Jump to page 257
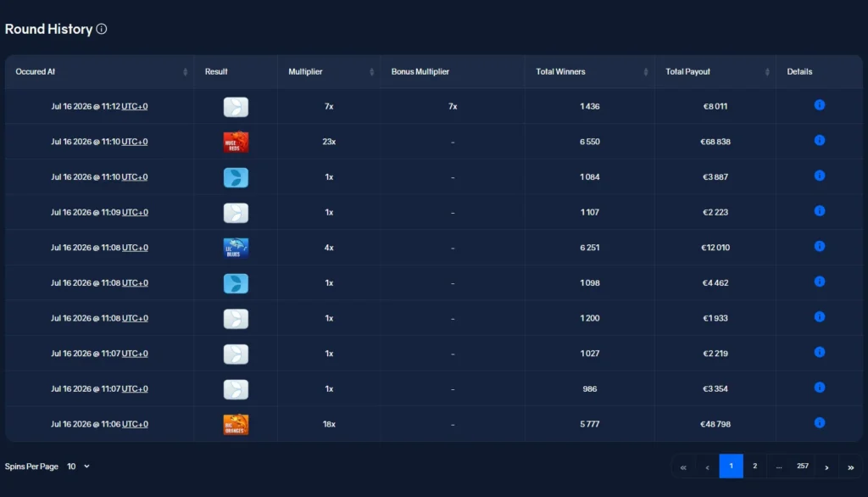This screenshot has width=868, height=497. tap(803, 466)
